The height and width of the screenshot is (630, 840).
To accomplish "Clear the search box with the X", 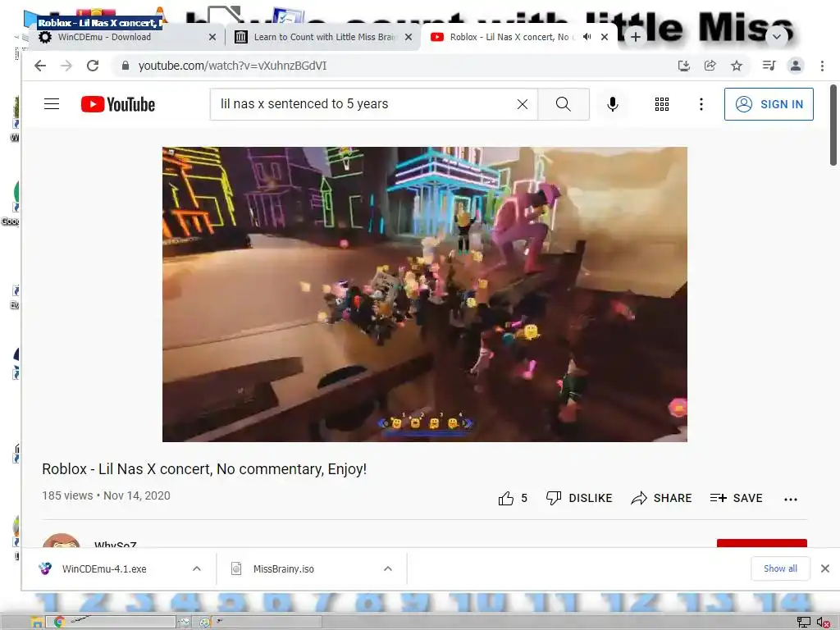I will pyautogui.click(x=523, y=104).
